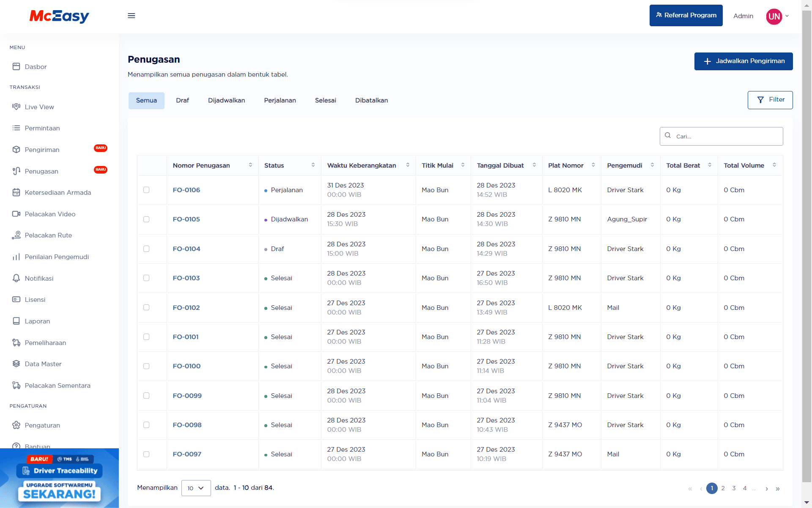
Task: Select the Pelacakan Video sidebar icon
Action: pos(16,214)
